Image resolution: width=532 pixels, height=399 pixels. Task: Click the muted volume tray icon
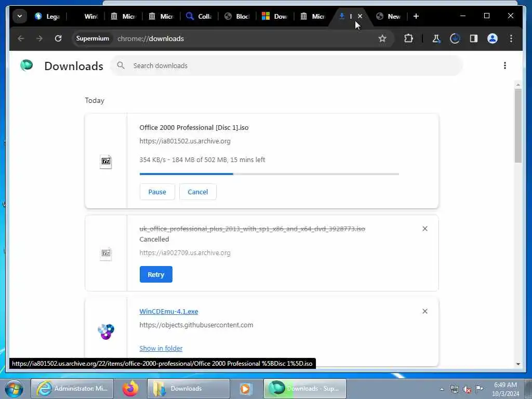point(467,389)
